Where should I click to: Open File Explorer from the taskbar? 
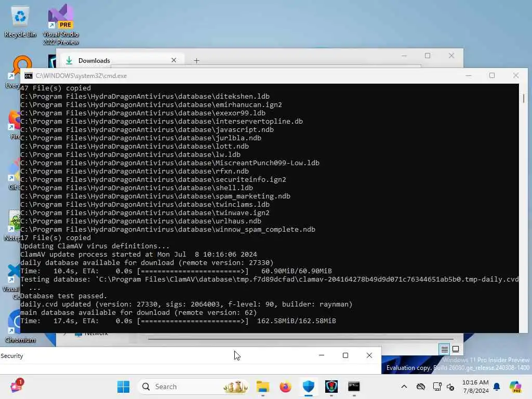pyautogui.click(x=262, y=387)
